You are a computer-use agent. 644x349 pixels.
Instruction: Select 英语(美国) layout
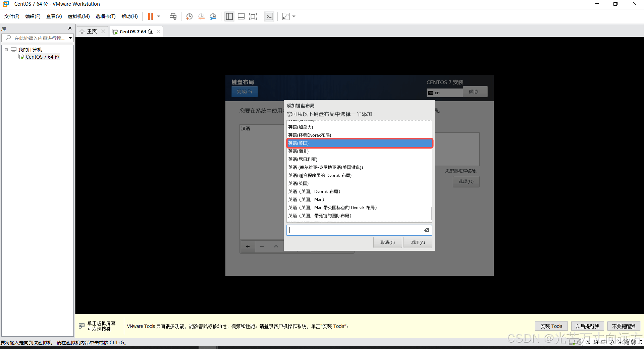click(359, 143)
